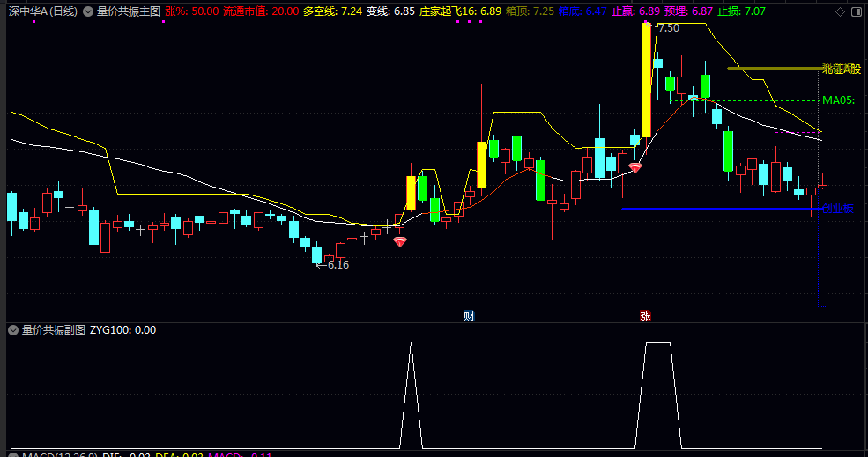Click the 7.50 high price label

[668, 28]
